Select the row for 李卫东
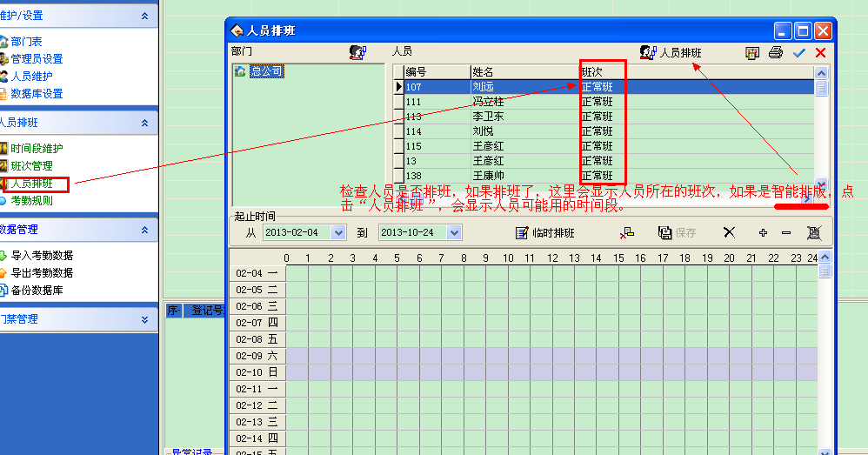 (x=604, y=117)
